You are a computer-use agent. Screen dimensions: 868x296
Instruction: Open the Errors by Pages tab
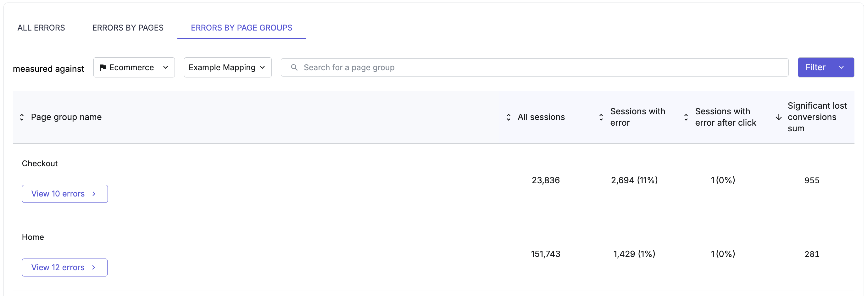128,28
